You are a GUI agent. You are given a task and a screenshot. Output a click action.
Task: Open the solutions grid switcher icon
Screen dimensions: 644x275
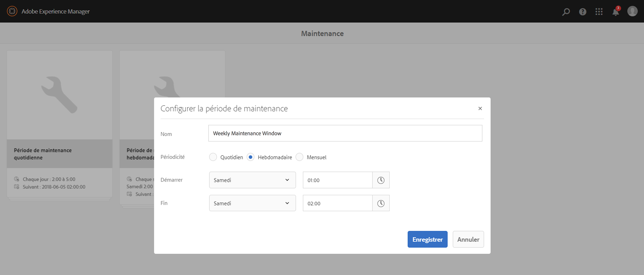tap(599, 11)
